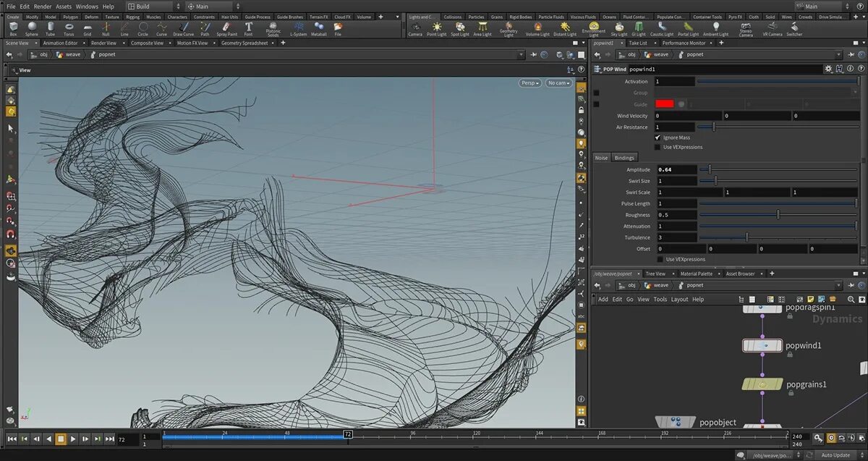Click the Amplitude value field

(x=676, y=169)
